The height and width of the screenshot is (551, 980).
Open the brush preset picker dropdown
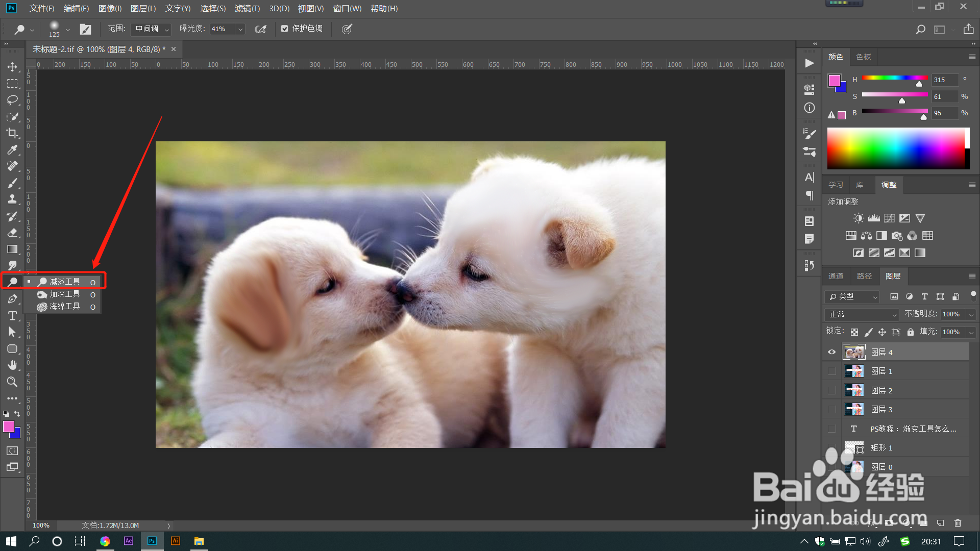click(67, 29)
